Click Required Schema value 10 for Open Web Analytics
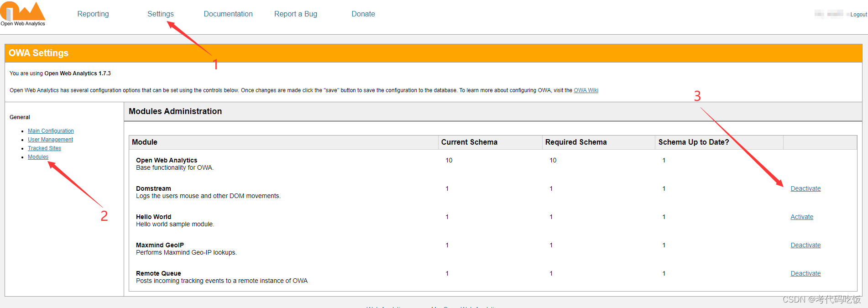Viewport: 868px width, 308px height. point(553,160)
